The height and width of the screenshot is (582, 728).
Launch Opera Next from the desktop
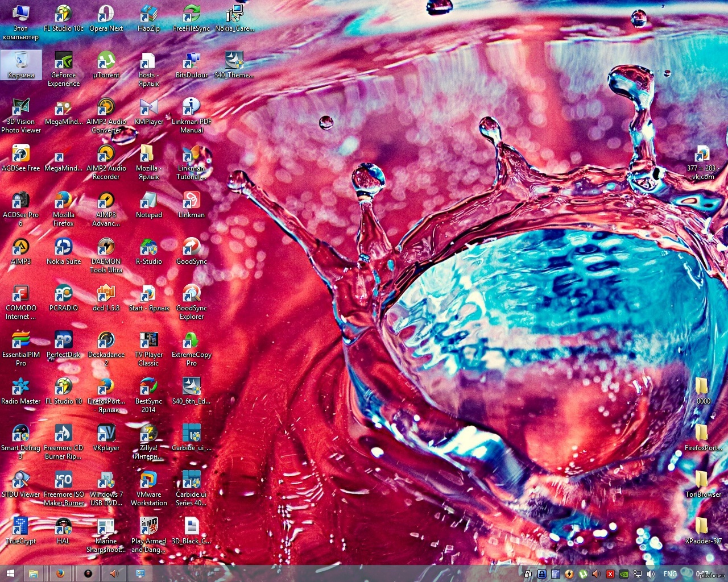coord(106,18)
